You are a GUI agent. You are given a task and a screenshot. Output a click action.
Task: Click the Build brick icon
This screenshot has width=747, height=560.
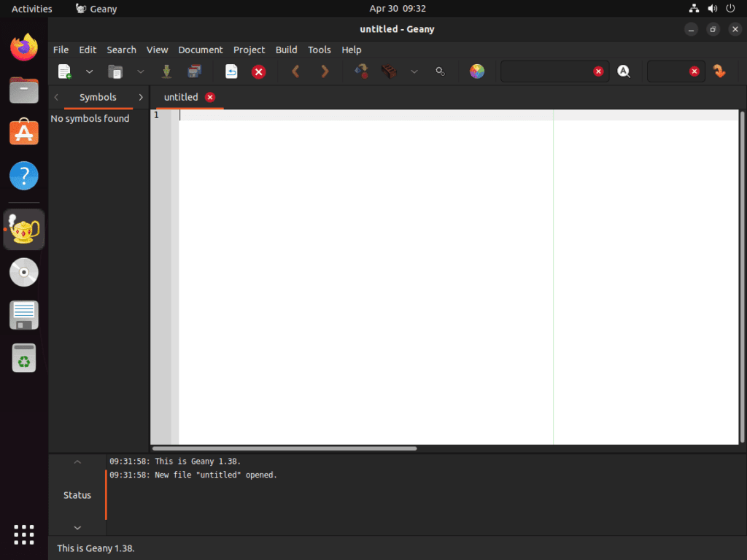(x=388, y=71)
